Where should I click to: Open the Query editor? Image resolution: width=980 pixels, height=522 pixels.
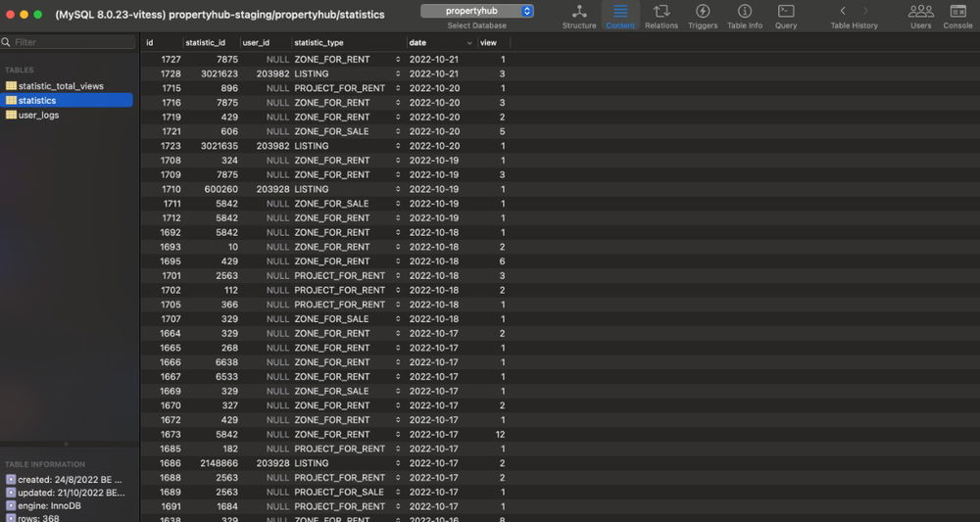pos(786,15)
